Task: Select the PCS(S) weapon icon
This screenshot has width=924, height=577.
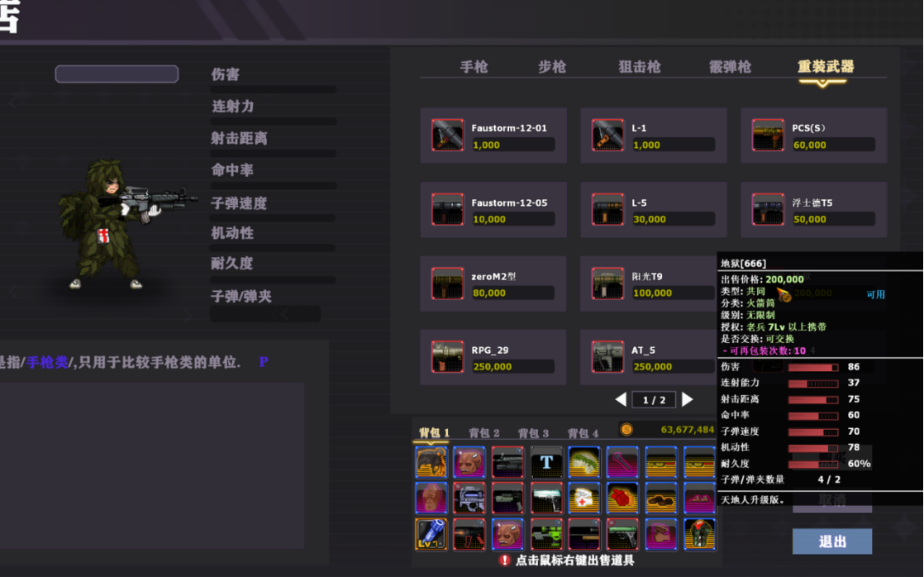Action: coord(768,136)
